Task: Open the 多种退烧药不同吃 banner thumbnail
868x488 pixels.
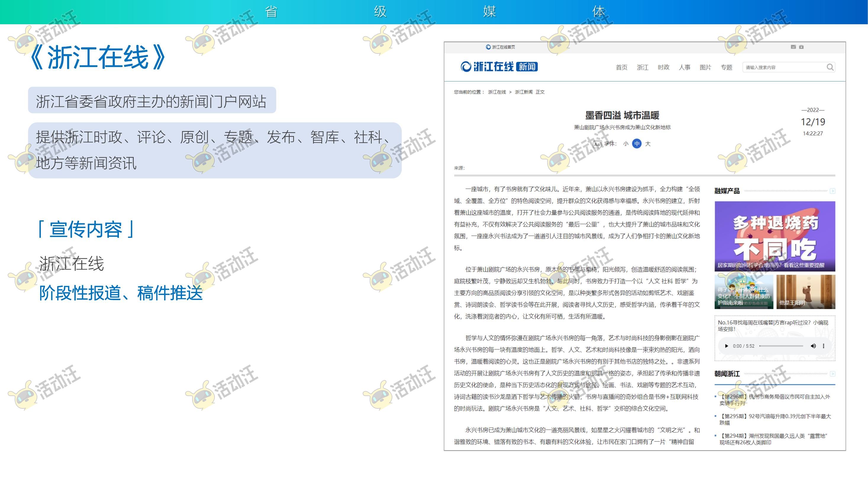Action: point(775,236)
